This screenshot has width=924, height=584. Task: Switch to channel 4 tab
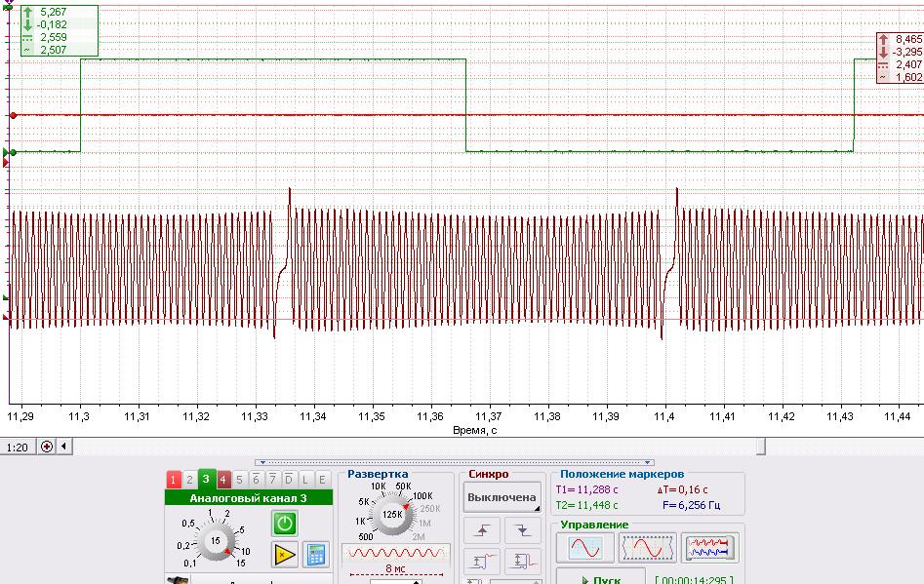[x=222, y=480]
